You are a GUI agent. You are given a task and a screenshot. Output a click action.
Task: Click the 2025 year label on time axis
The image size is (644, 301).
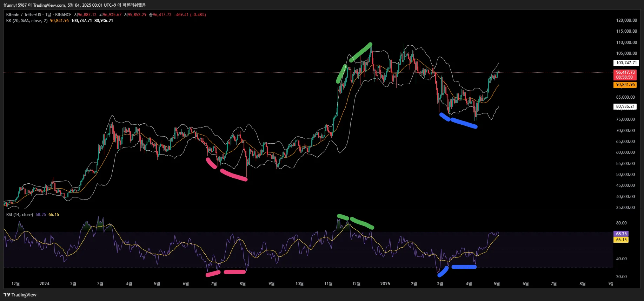click(385, 284)
